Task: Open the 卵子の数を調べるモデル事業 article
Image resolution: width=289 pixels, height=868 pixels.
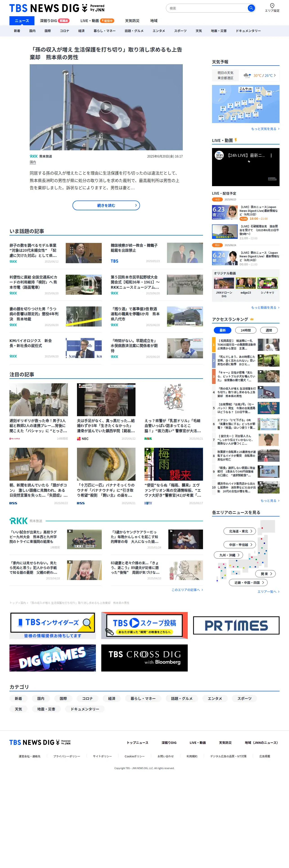Action: point(33,250)
